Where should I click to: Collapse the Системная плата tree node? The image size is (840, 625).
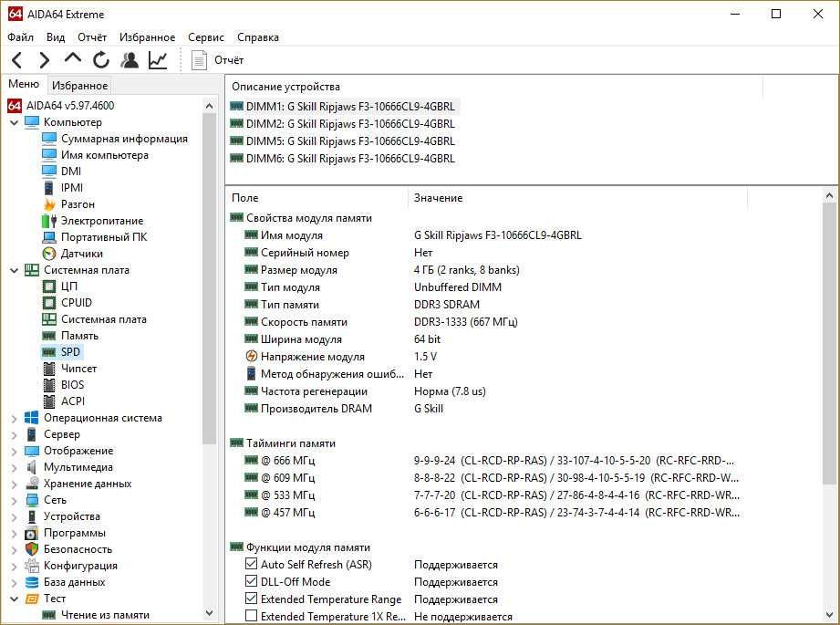(x=15, y=271)
